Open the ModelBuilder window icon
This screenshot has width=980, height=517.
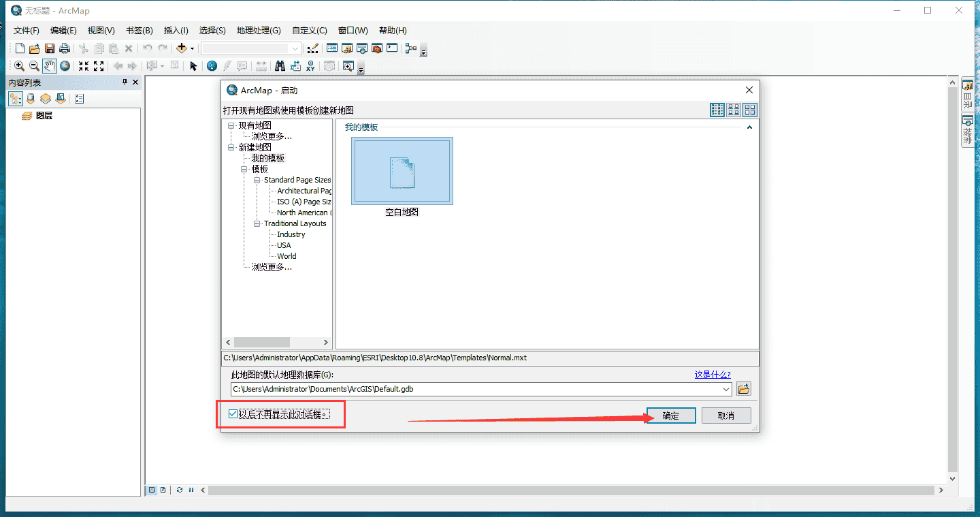click(410, 48)
